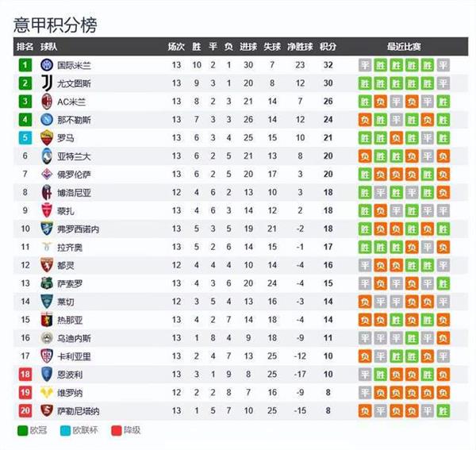Image resolution: width=476 pixels, height=450 pixels.
Task: Click the Atalanta (亚特兰大) club logo
Action: [47, 156]
